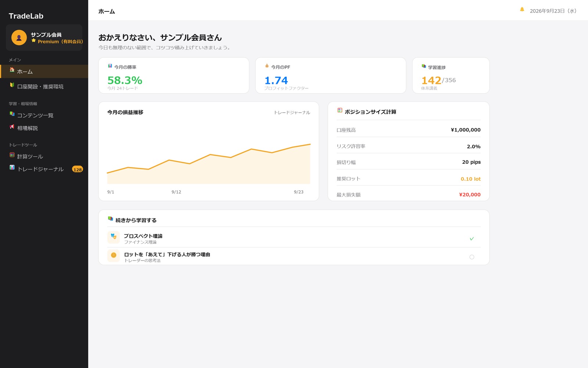Click the 続きから学習する books icon
Screen dimensions: 588x368
111,219
